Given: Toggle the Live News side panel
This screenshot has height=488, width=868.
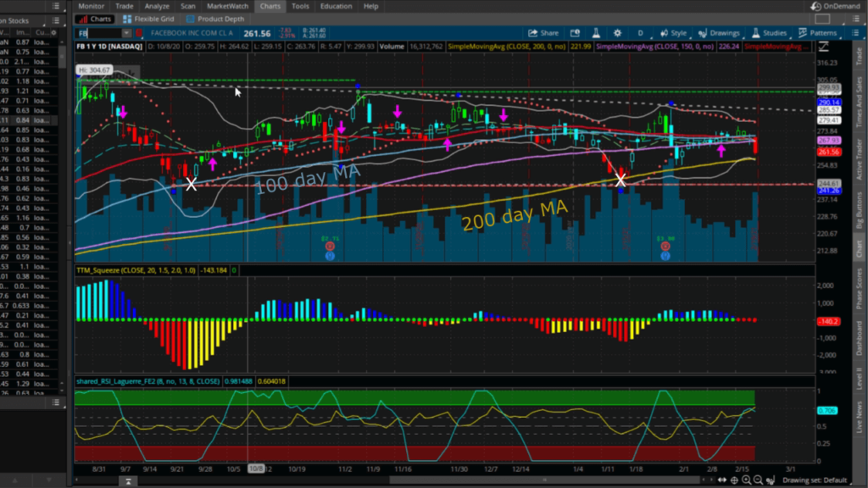Looking at the screenshot, I should coord(860,418).
